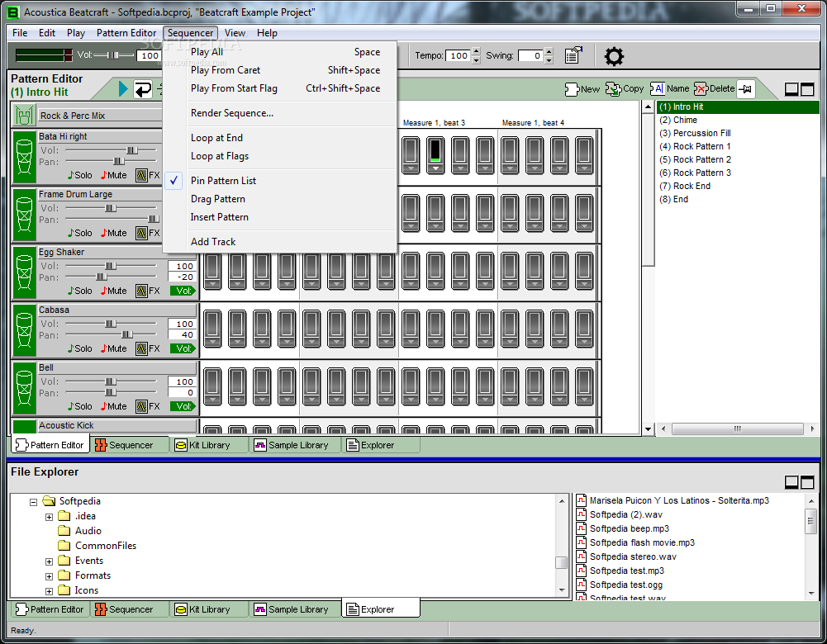Click the split-pane layout icon in File Explorer
The width and height of the screenshot is (827, 644).
[x=807, y=481]
